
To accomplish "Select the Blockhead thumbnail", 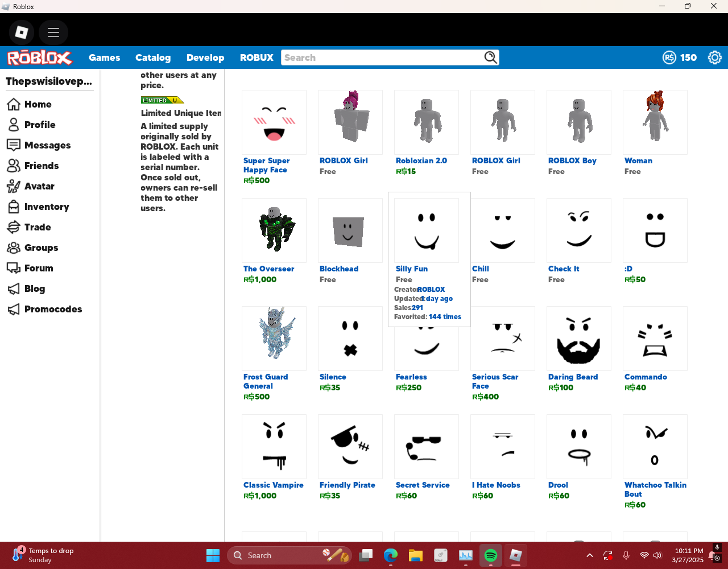I will point(350,230).
